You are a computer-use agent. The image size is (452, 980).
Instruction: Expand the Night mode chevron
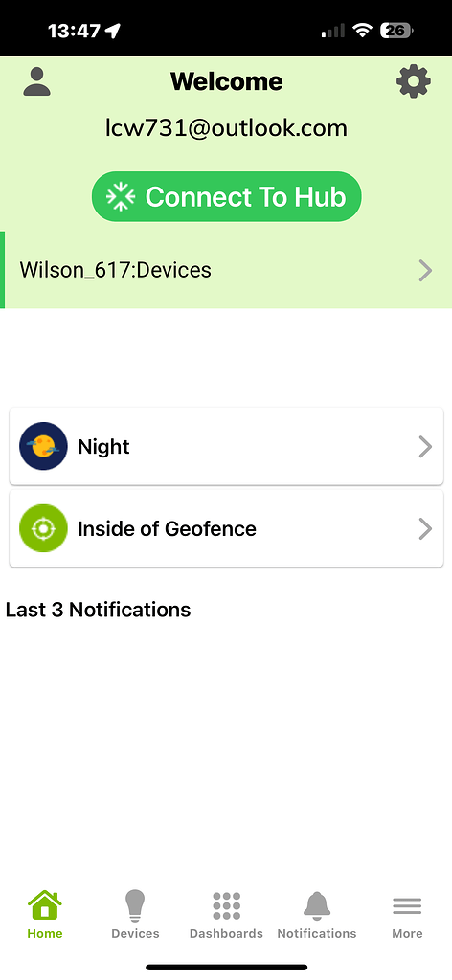click(426, 447)
